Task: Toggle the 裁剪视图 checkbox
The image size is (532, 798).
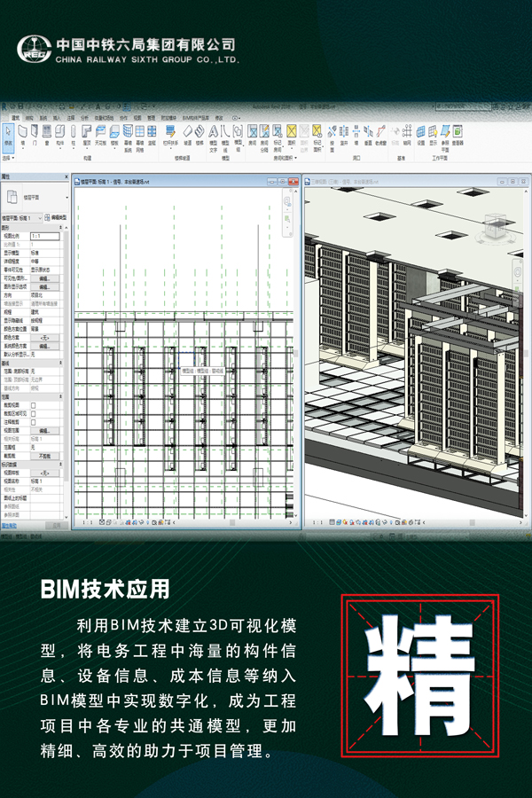Action: click(x=34, y=404)
